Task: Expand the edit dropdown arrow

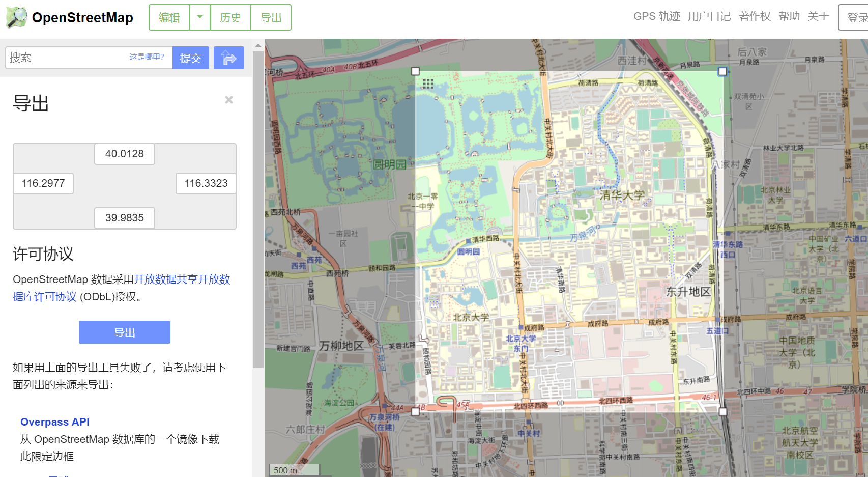Action: pyautogui.click(x=200, y=17)
